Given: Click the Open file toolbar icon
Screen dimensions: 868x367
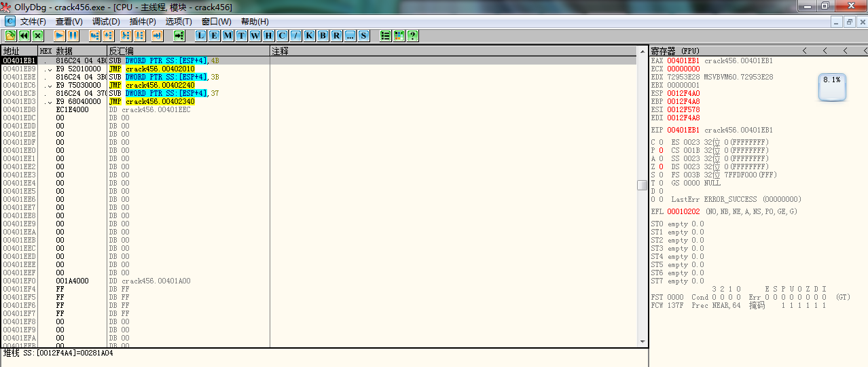Looking at the screenshot, I should click(x=10, y=35).
